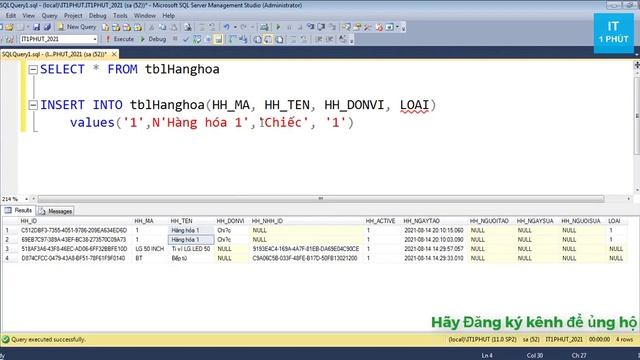Click the Copy icon in toolbar
The height and width of the screenshot is (360, 640).
coord(162,27)
